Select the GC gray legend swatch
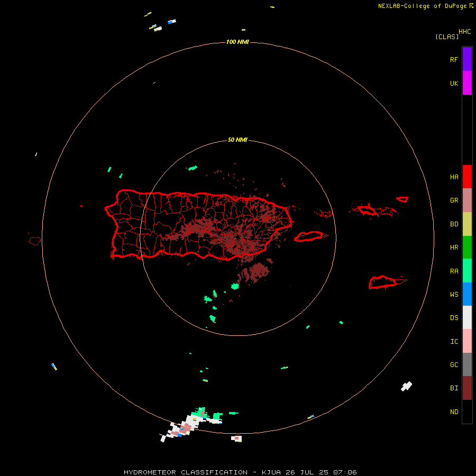The width and height of the screenshot is (476, 476). (467, 364)
